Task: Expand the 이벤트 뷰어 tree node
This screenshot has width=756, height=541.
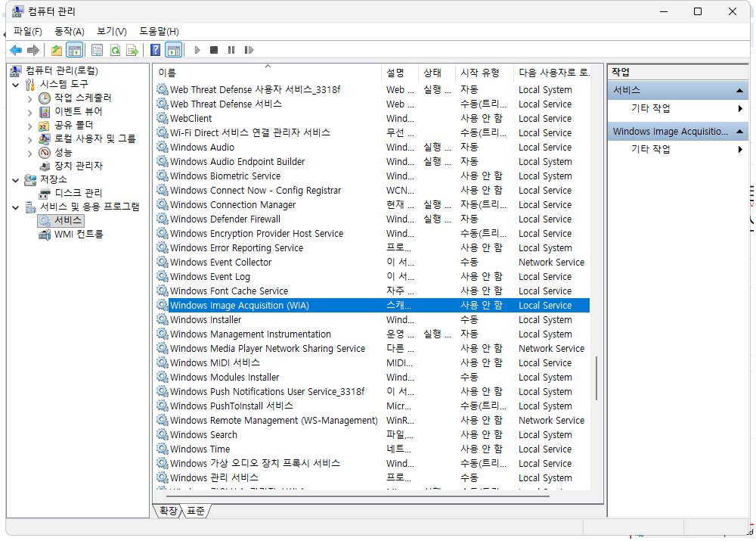Action: coord(30,113)
